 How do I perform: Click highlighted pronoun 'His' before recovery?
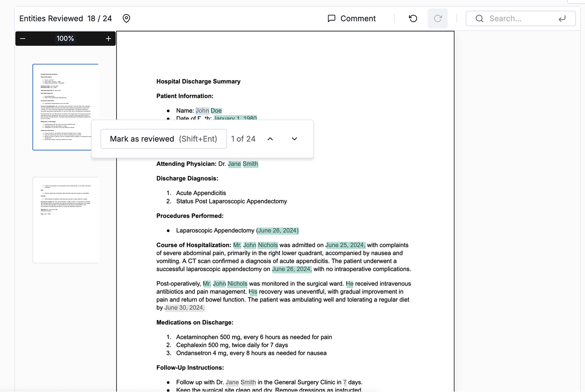click(253, 292)
